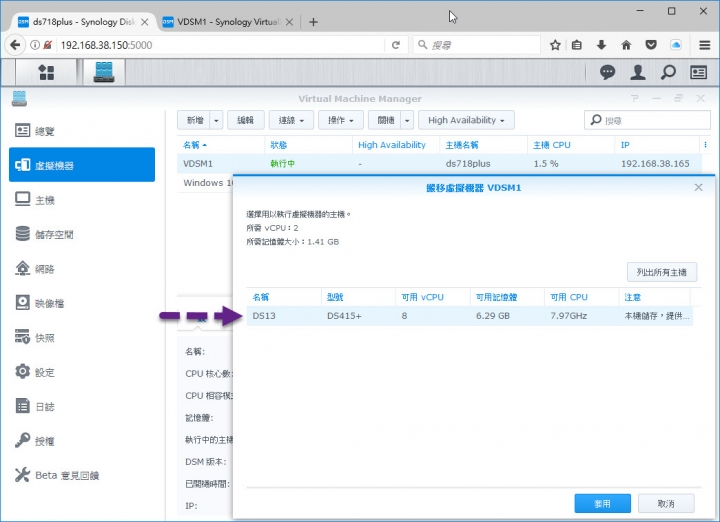Screen dimensions: 720x522
Task: Open 儲存空間 storage in sidebar
Action: [82, 234]
